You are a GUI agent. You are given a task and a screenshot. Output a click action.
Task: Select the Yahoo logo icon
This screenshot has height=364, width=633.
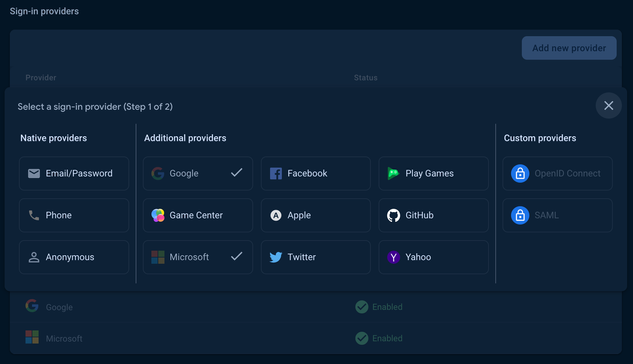(x=394, y=257)
